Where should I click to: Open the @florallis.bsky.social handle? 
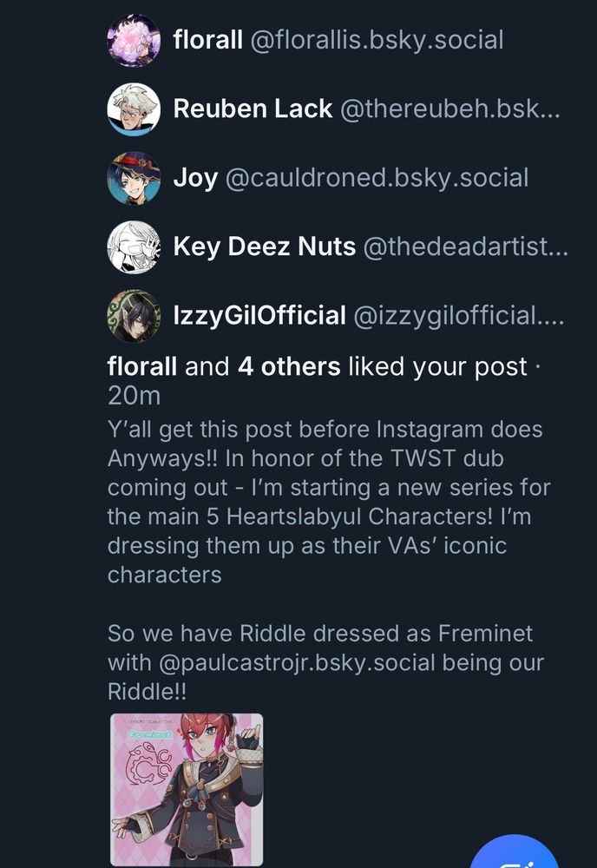pos(377,41)
